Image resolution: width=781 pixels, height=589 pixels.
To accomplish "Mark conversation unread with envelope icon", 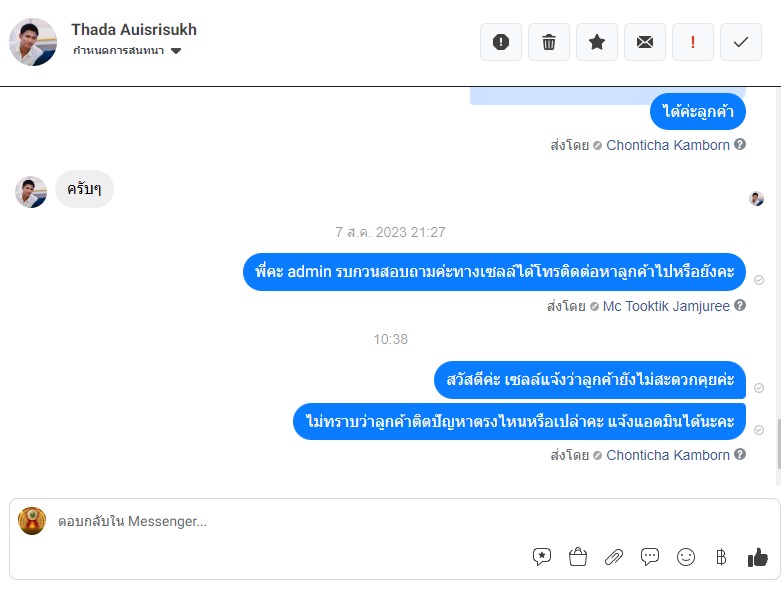I will point(645,42).
